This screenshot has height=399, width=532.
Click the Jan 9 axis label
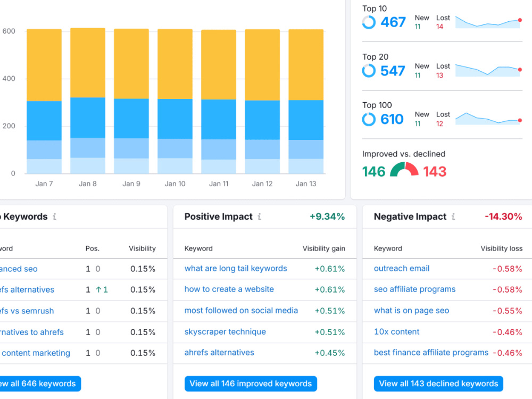[131, 184]
